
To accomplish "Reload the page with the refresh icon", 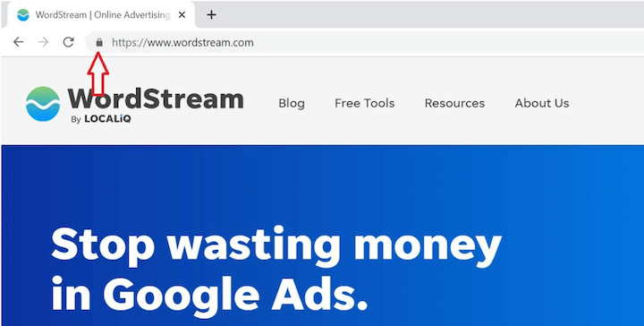I will pyautogui.click(x=68, y=42).
